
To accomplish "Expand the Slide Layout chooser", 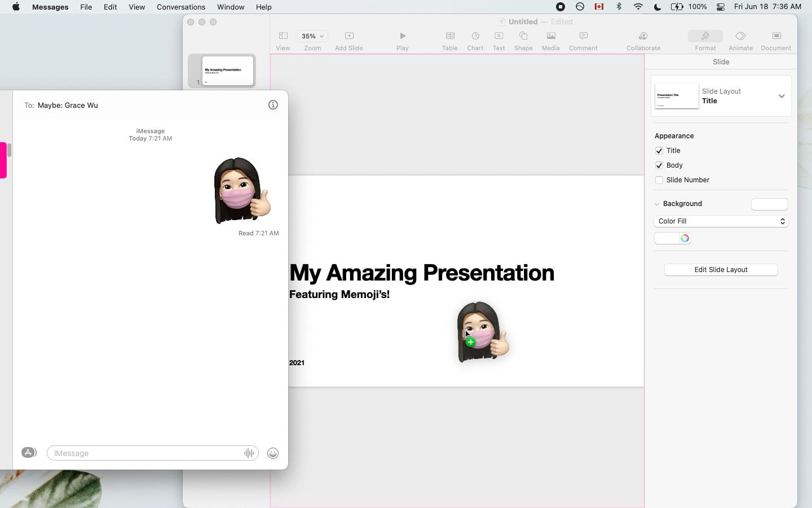I will coord(782,96).
